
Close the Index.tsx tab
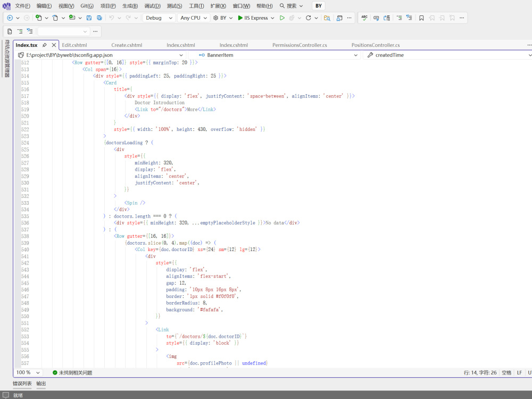pos(54,45)
